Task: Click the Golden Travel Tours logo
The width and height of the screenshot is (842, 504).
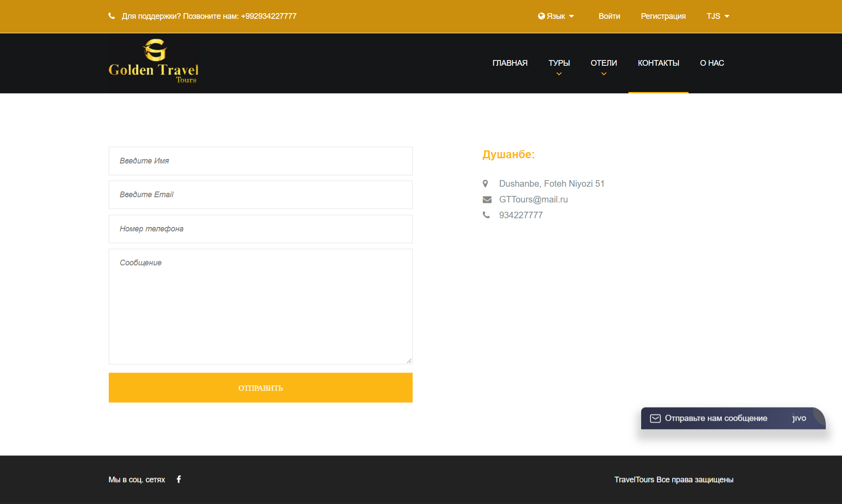Action: pyautogui.click(x=153, y=61)
